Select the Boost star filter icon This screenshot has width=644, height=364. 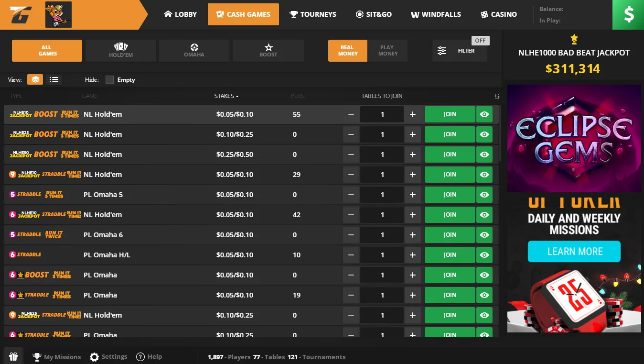click(268, 48)
